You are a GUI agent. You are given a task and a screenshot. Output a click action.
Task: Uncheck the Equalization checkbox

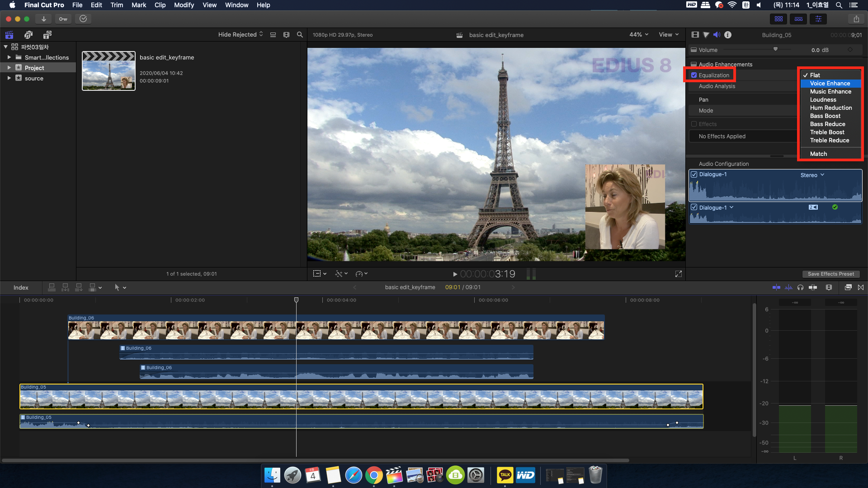694,75
